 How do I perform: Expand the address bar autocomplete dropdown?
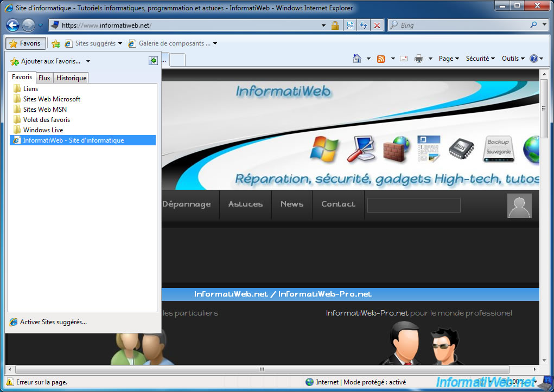(323, 25)
